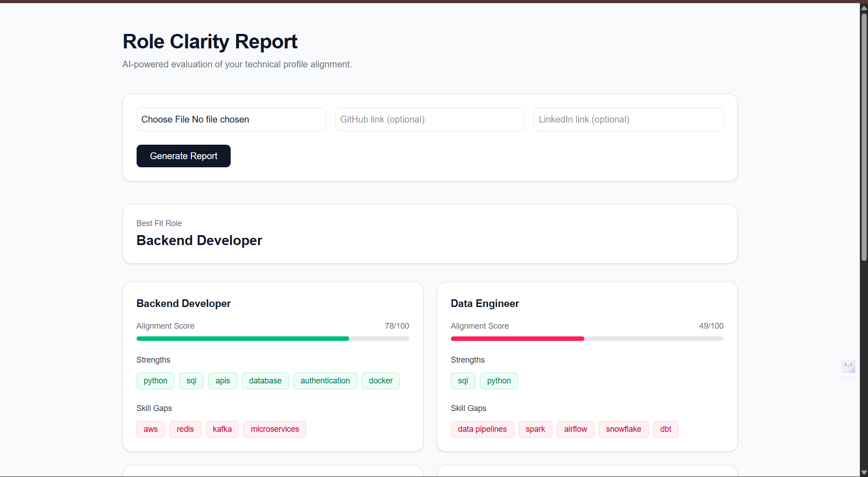Select the microservices skill gap tag

coord(275,429)
